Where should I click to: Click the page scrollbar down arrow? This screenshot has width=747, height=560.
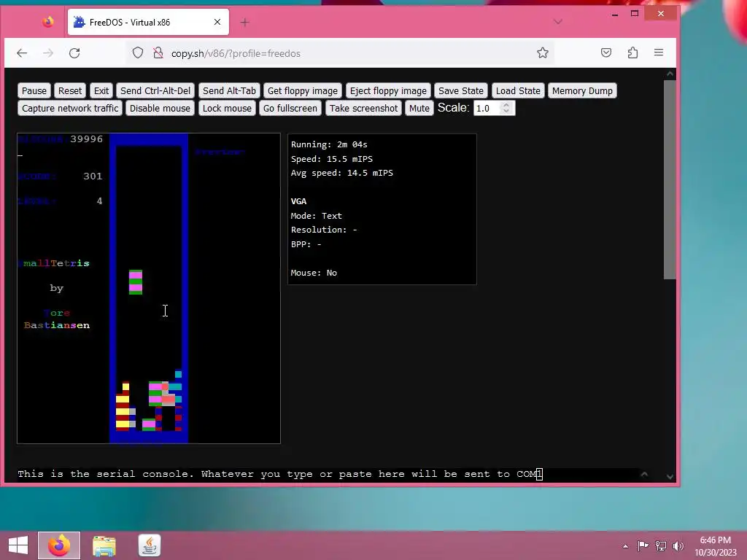click(670, 476)
